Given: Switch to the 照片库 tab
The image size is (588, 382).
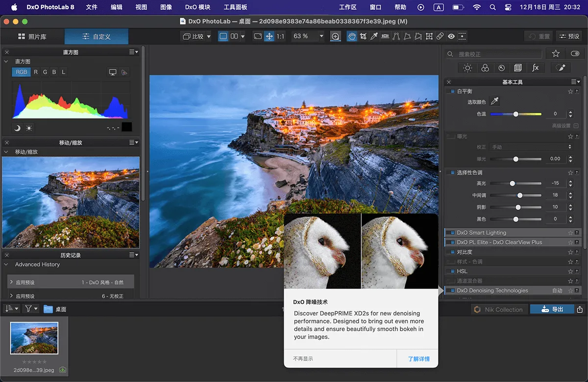Looking at the screenshot, I should [x=33, y=37].
